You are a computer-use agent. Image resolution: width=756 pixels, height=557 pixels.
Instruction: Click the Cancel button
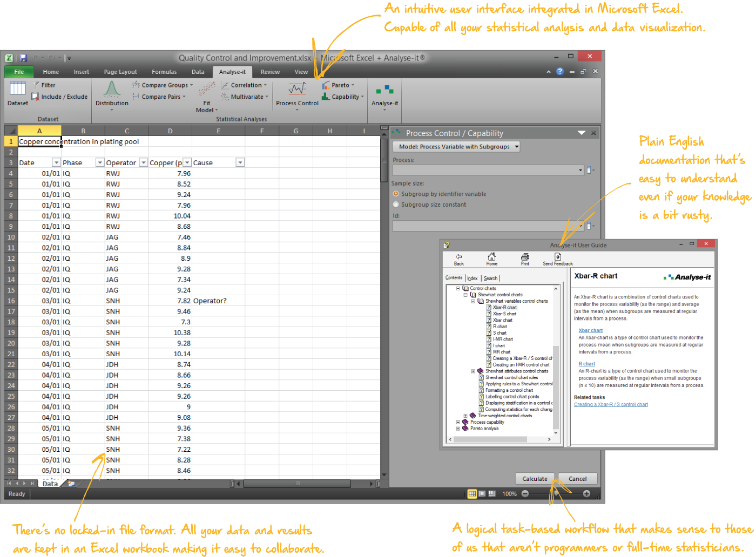(x=577, y=479)
